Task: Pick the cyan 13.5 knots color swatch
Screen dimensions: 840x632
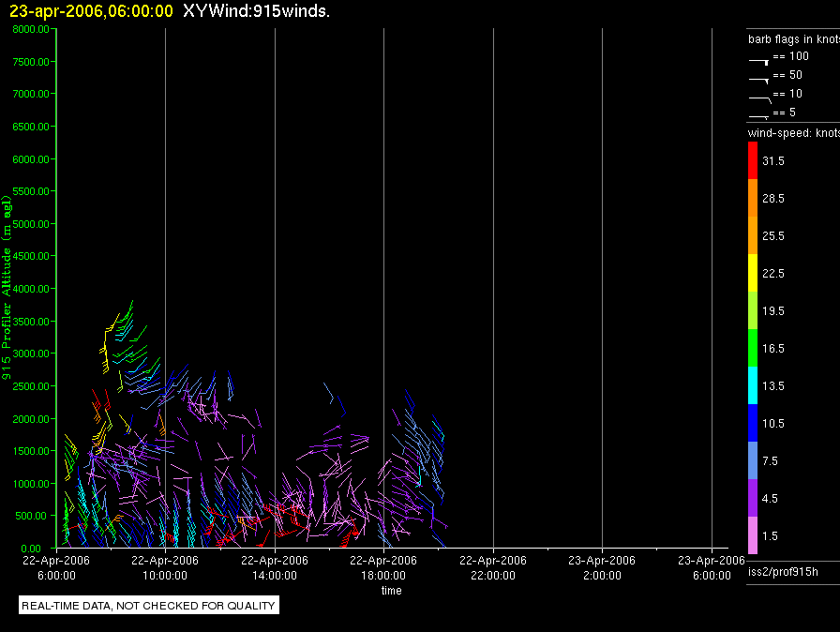Action: [x=752, y=385]
